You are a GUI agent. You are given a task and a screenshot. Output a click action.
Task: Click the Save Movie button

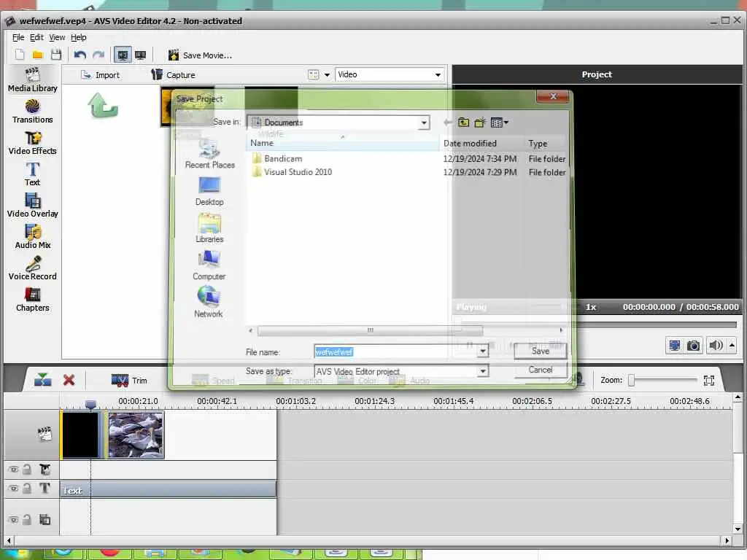pos(200,55)
